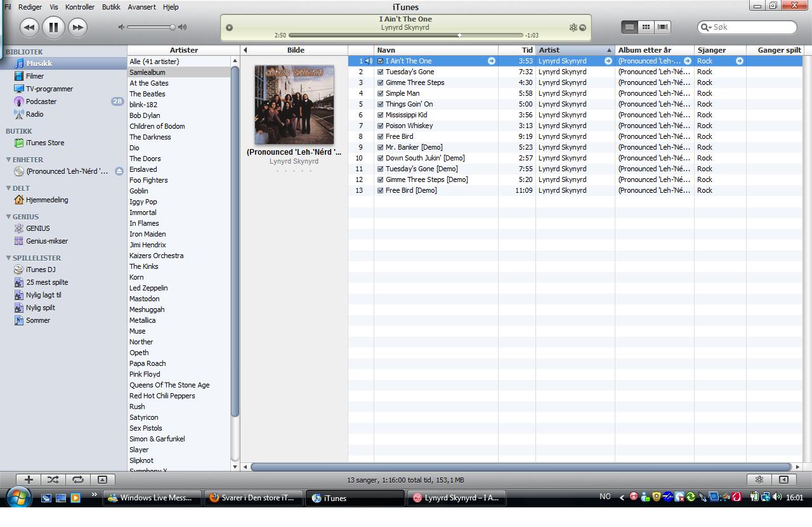This screenshot has width=812, height=527.
Task: Click Lynyrd Skynyrd album artwork
Action: point(294,105)
